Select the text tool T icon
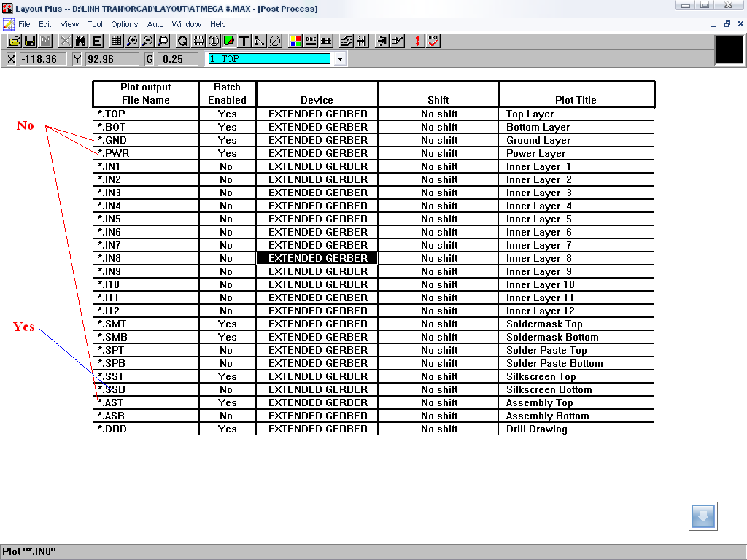This screenshot has height=560, width=747. coord(244,42)
